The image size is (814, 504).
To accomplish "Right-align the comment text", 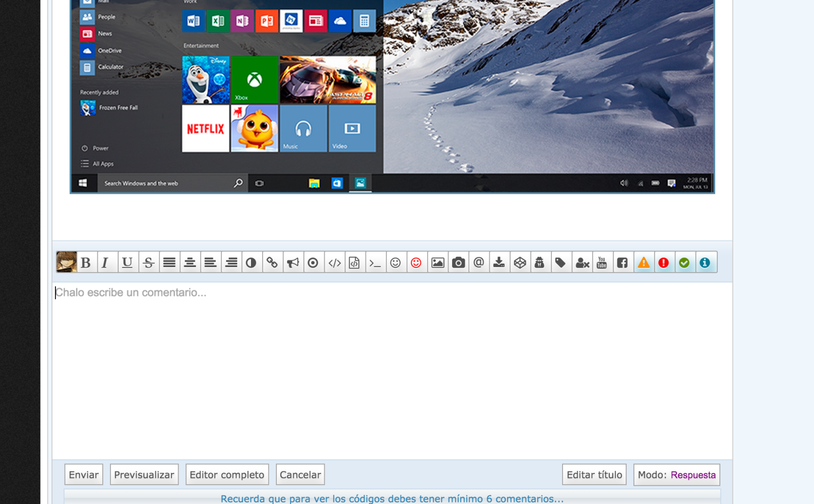I will 231,262.
